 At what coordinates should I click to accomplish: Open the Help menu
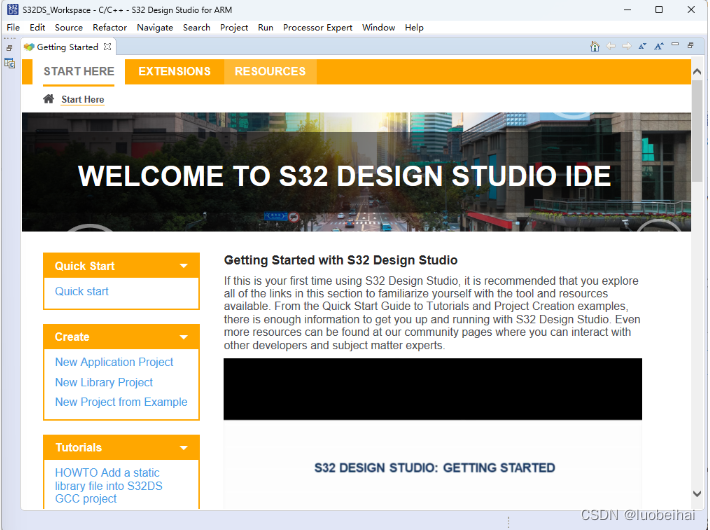[x=414, y=28]
